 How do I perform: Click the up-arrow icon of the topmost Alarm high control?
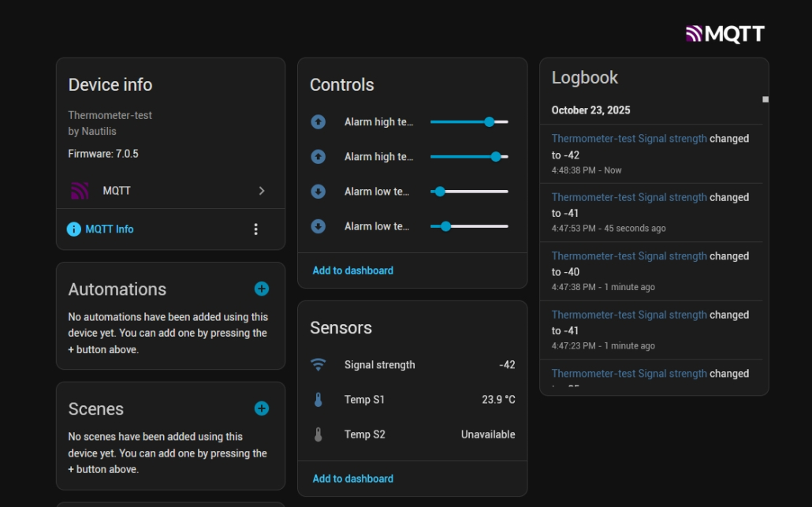pyautogui.click(x=318, y=122)
